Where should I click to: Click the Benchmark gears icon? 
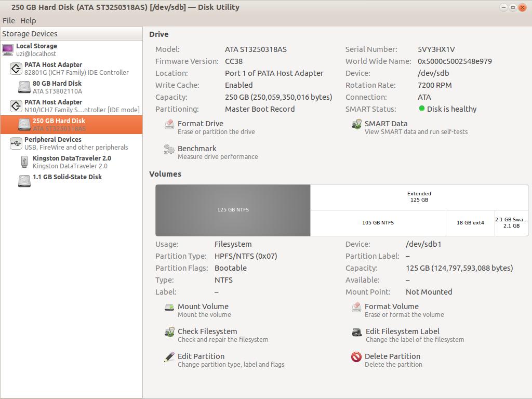[169, 149]
